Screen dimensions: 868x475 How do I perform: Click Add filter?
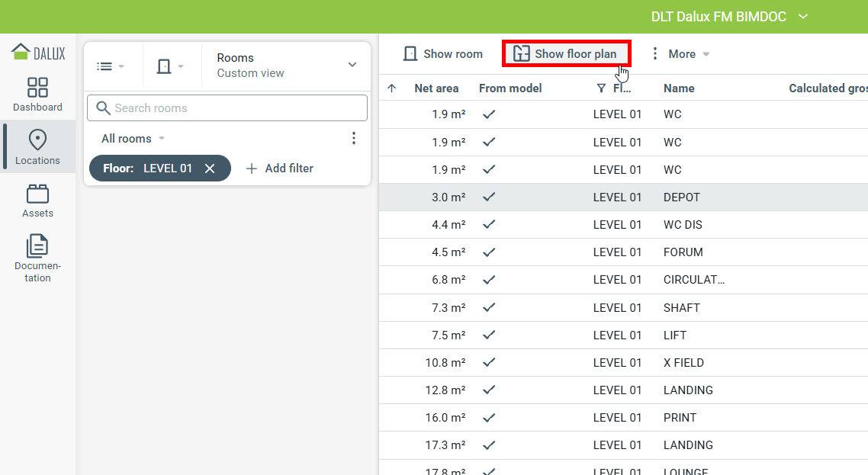279,168
